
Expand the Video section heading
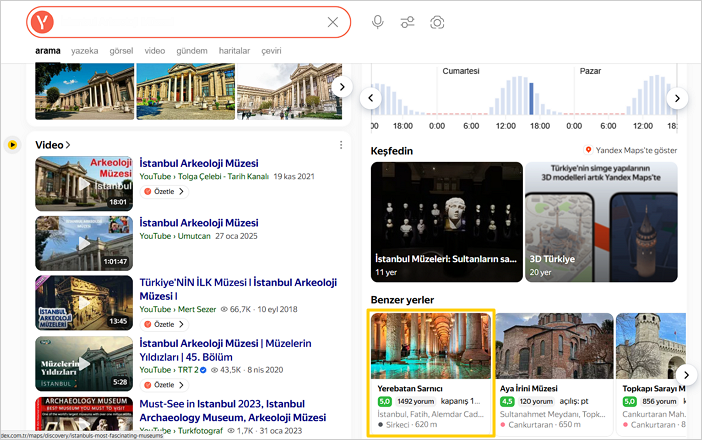53,145
